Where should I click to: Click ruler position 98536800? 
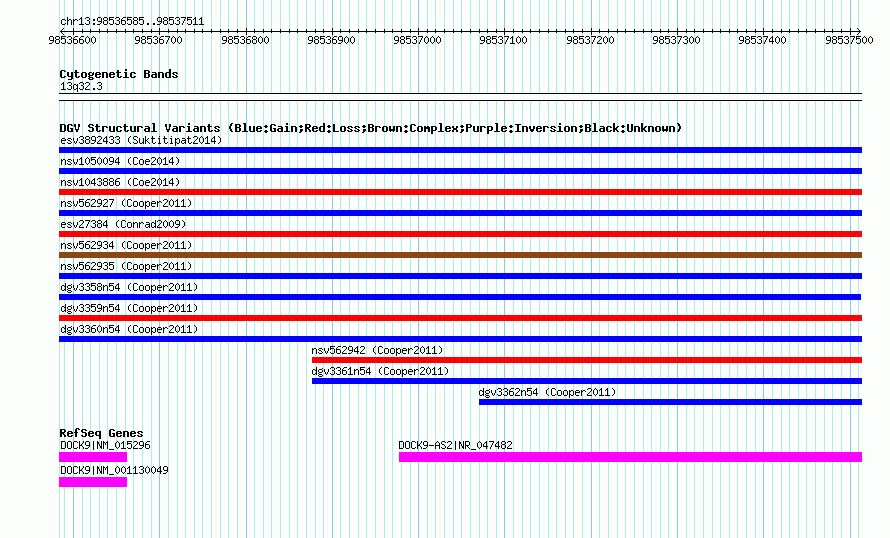[x=245, y=40]
